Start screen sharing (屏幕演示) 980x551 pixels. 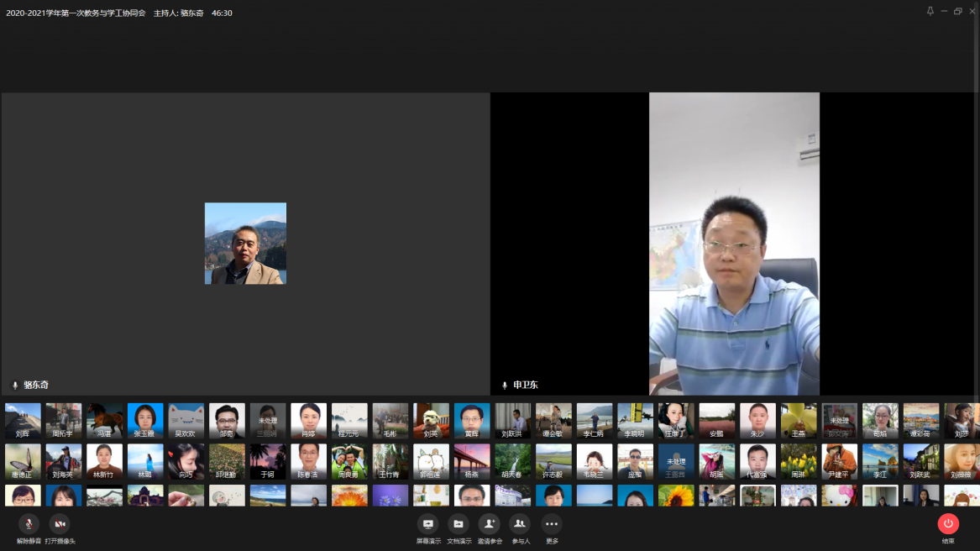tap(427, 524)
